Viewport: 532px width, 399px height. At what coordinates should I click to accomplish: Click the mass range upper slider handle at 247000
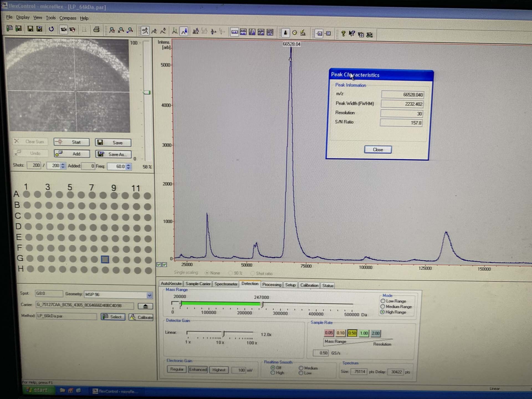[262, 304]
